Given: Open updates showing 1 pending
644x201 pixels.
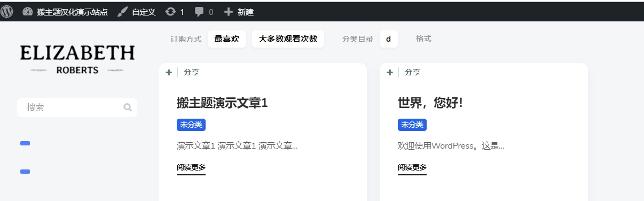Looking at the screenshot, I should tap(175, 12).
